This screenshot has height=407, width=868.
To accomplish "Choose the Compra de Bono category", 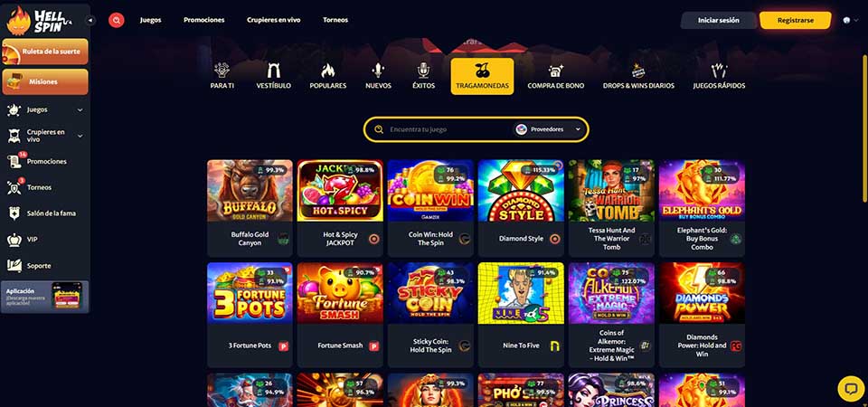I will 555,76.
